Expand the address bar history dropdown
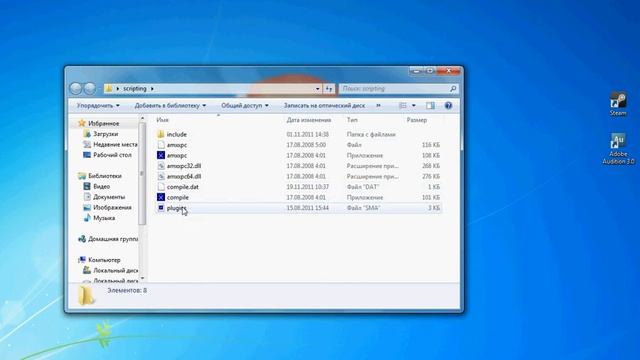The height and width of the screenshot is (360, 640). point(318,89)
